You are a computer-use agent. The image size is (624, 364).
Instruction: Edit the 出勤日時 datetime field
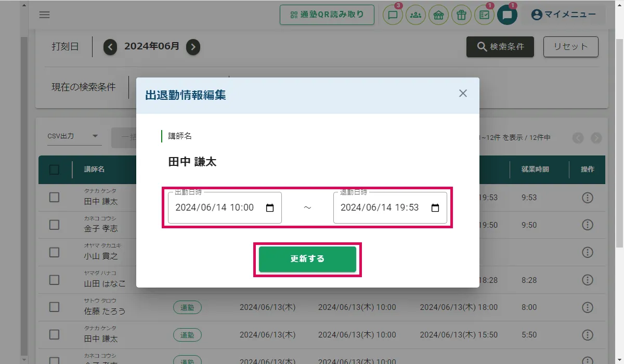click(x=225, y=208)
